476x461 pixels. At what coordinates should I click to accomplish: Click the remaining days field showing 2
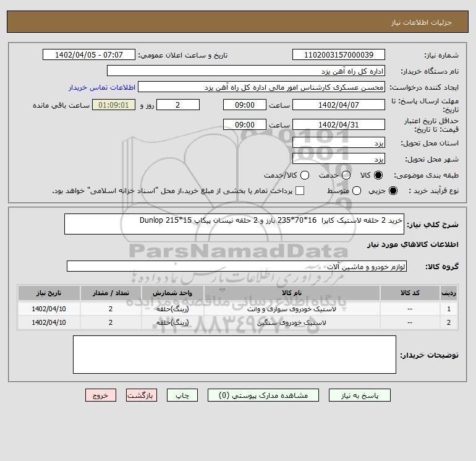(178, 105)
